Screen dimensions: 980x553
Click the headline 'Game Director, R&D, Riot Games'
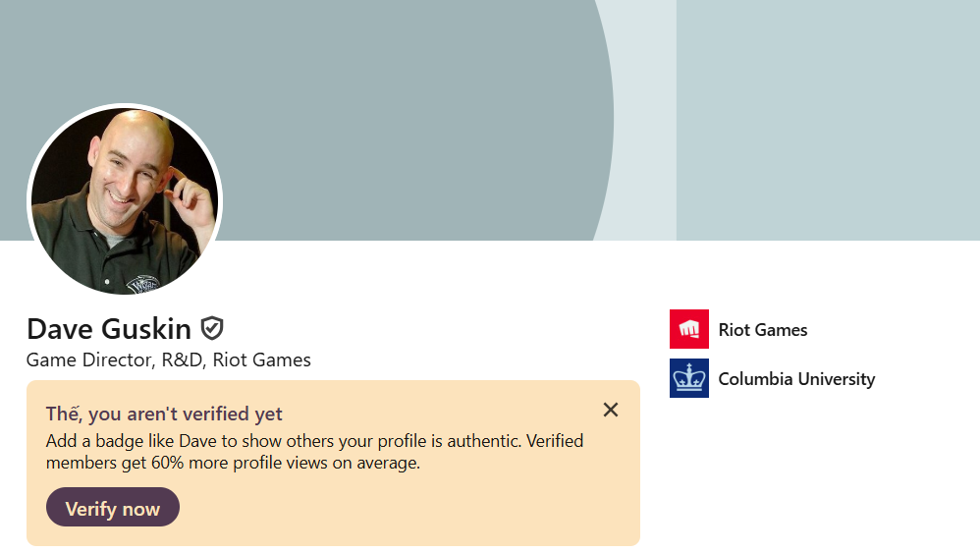169,360
